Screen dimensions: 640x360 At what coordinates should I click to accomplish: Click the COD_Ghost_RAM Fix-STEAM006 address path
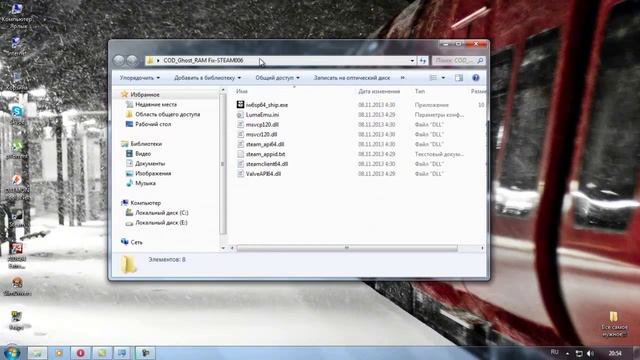pyautogui.click(x=203, y=60)
